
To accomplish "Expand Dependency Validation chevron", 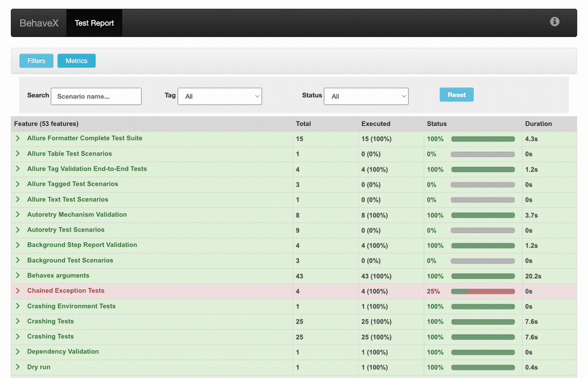I will tap(18, 352).
